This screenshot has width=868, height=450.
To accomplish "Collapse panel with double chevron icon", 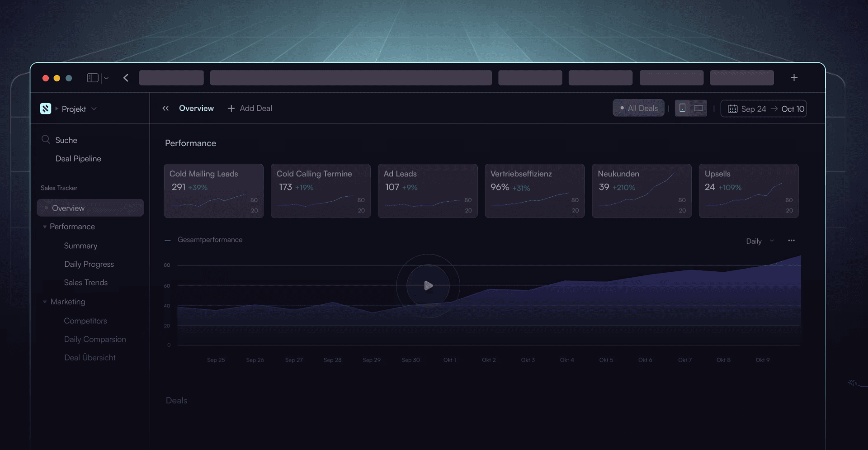I will click(x=165, y=109).
